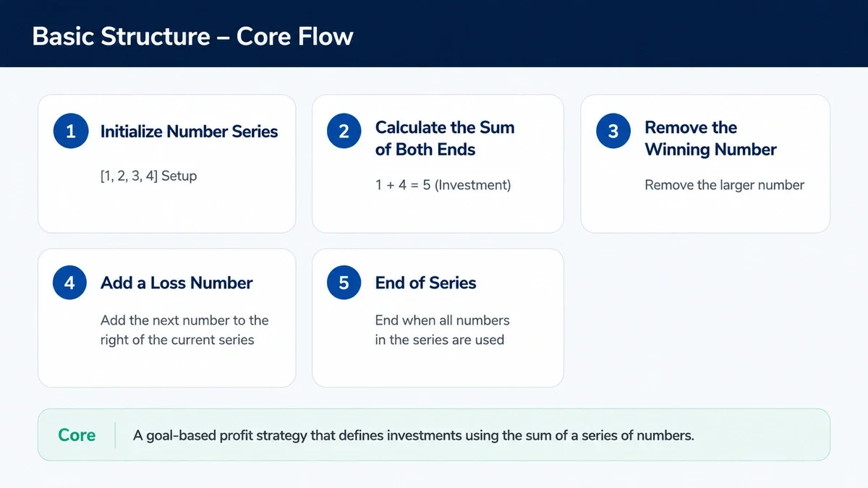
Task: Click the 'Initialize Number Series' heading
Action: click(189, 132)
